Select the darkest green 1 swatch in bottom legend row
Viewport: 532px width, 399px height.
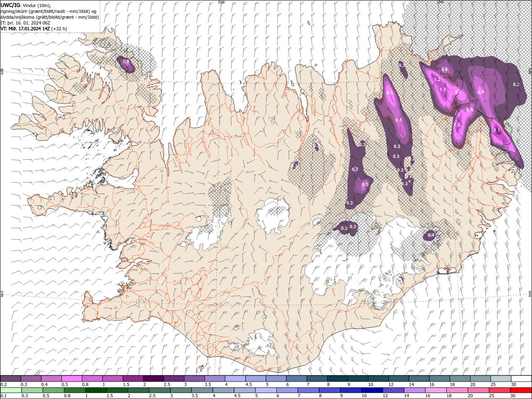pos(96,390)
